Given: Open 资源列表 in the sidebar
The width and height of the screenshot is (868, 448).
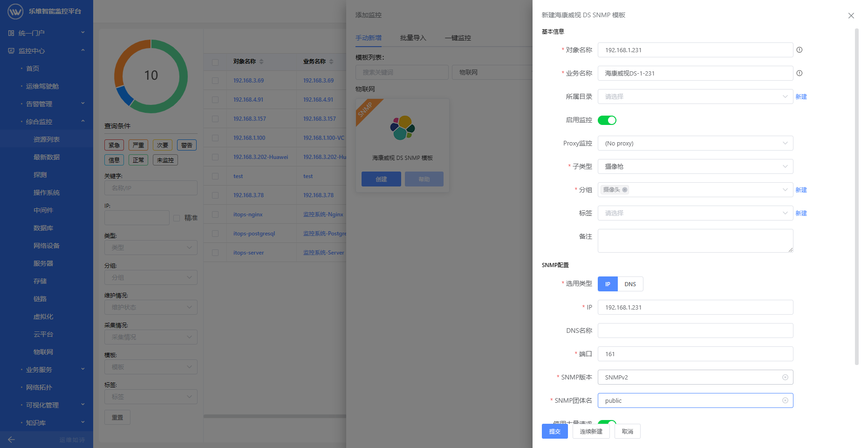Looking at the screenshot, I should 47,139.
